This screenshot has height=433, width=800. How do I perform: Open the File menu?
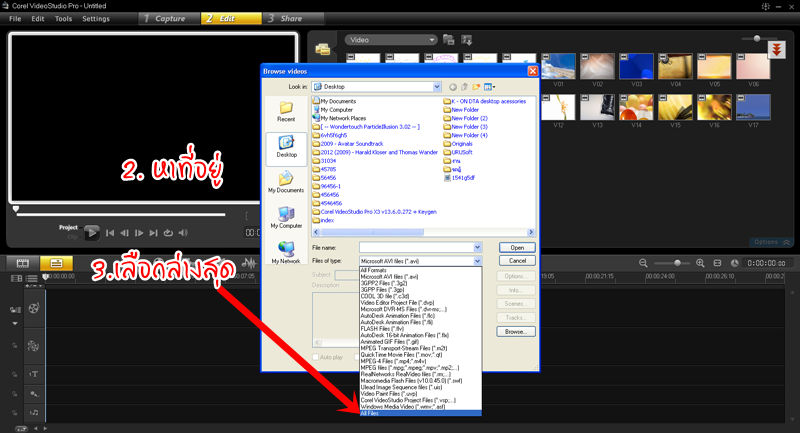(x=15, y=19)
